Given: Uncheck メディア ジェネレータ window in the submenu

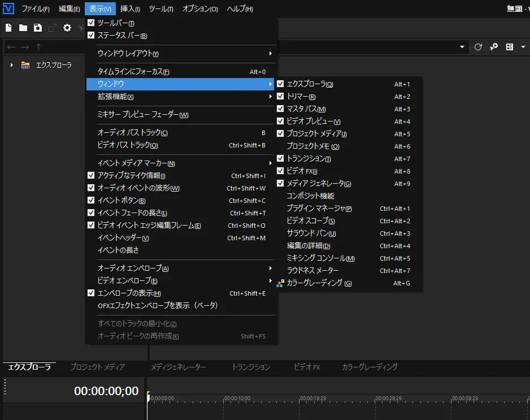Looking at the screenshot, I should click(x=280, y=183).
